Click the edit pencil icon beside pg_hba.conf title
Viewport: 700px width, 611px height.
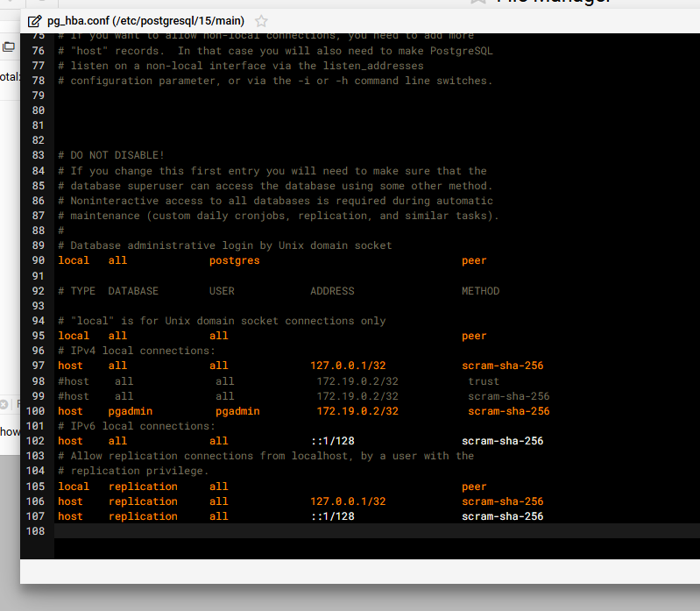point(34,21)
